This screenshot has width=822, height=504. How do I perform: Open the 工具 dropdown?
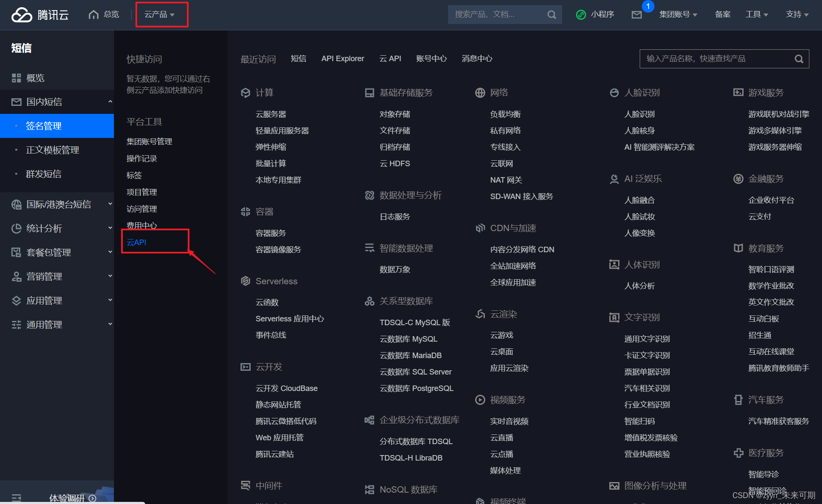[x=757, y=15]
